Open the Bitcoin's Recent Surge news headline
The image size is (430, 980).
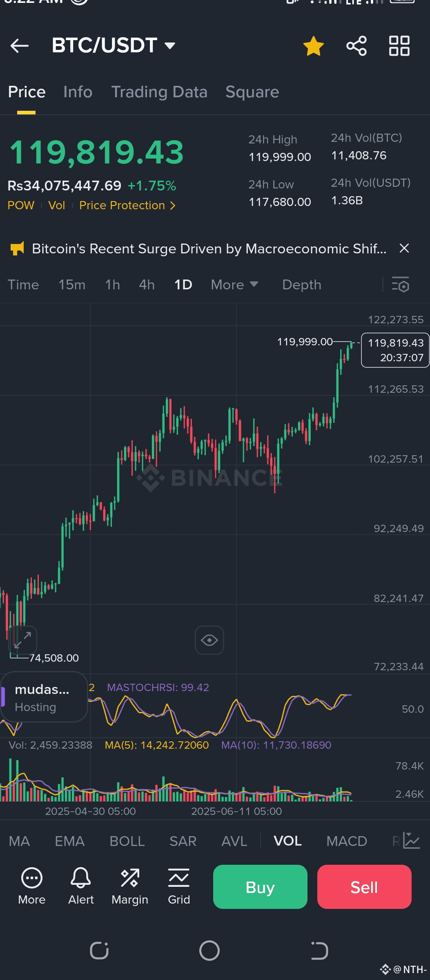coord(209,248)
